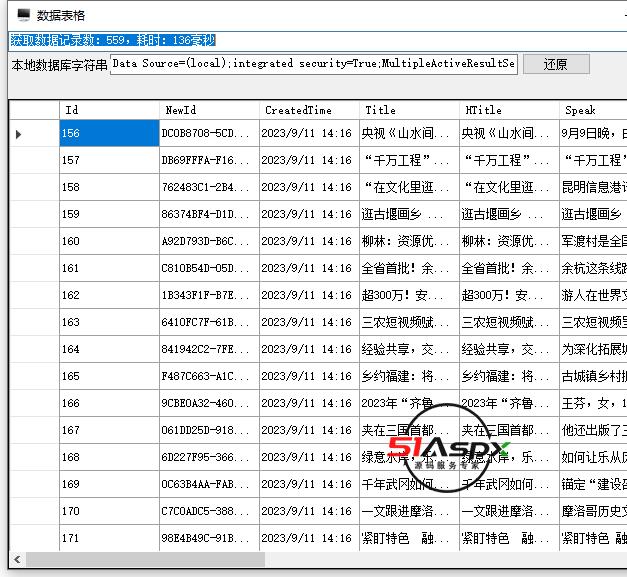
Task: Select the Id cell 167
Action: 109,430
